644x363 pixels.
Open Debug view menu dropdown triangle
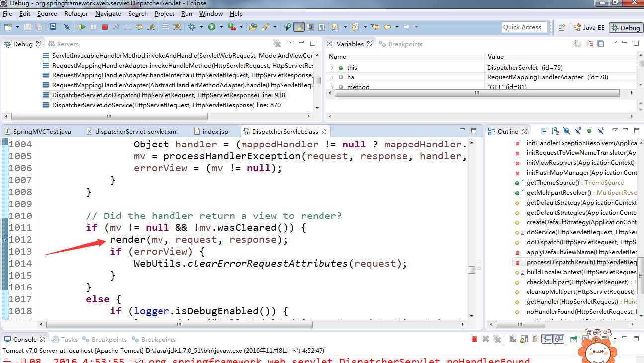[291, 42]
